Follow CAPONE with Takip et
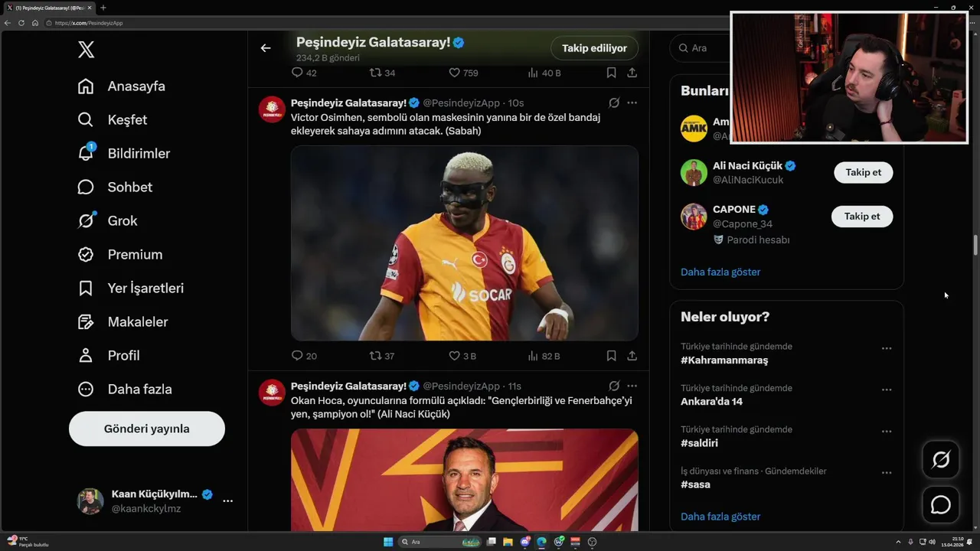Image resolution: width=980 pixels, height=551 pixels. [861, 217]
